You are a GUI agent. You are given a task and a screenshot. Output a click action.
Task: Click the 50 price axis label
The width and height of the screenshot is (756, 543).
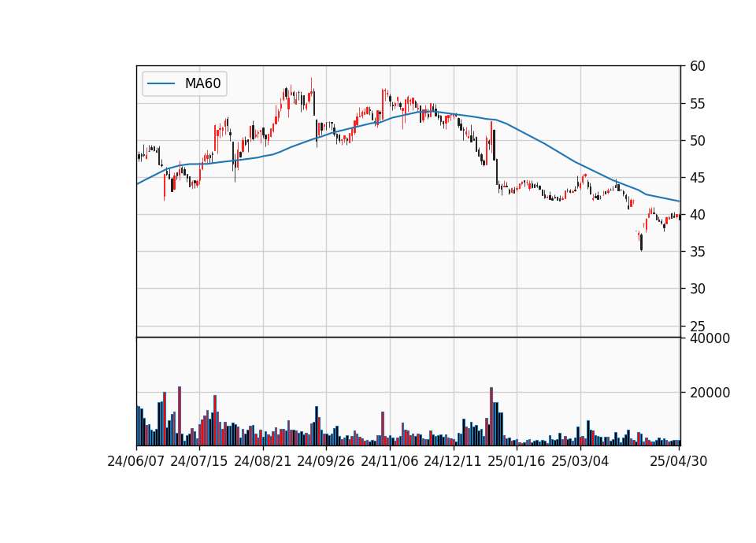click(697, 141)
